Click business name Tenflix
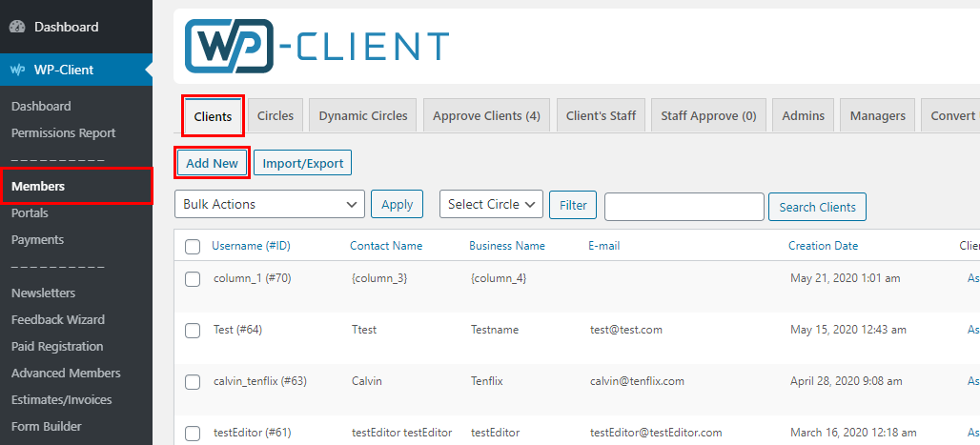The height and width of the screenshot is (445, 980). click(x=487, y=380)
